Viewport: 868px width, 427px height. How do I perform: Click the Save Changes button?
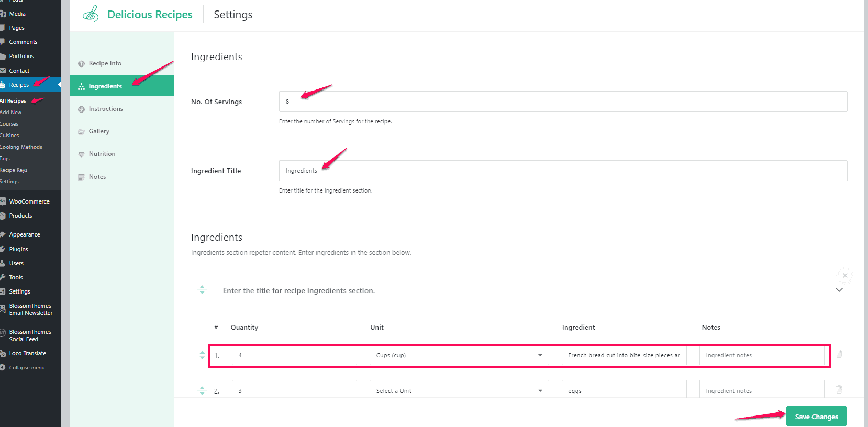(x=816, y=417)
